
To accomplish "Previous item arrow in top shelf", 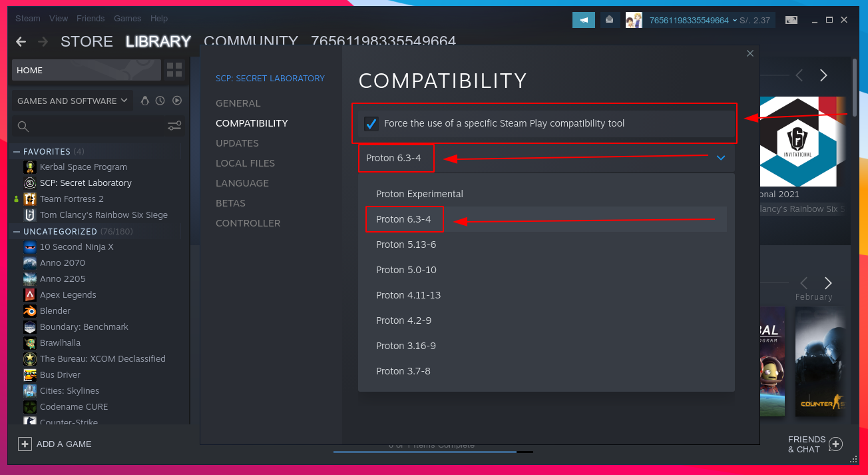I will (799, 75).
